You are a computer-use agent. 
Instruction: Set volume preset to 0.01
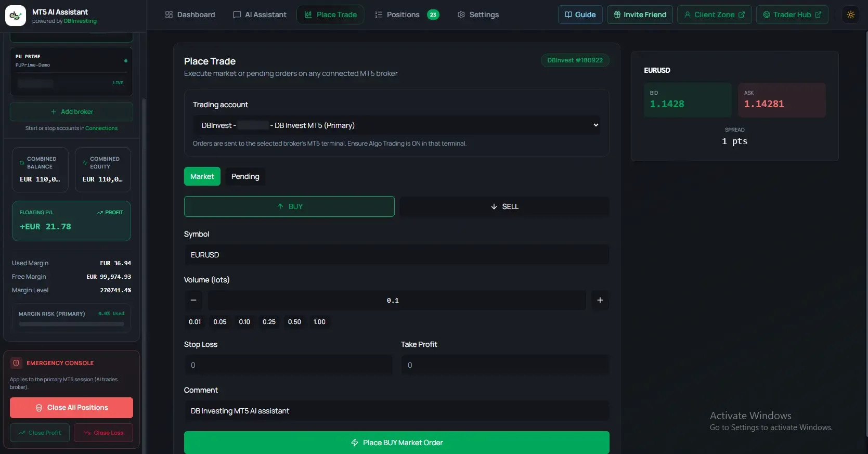click(195, 322)
